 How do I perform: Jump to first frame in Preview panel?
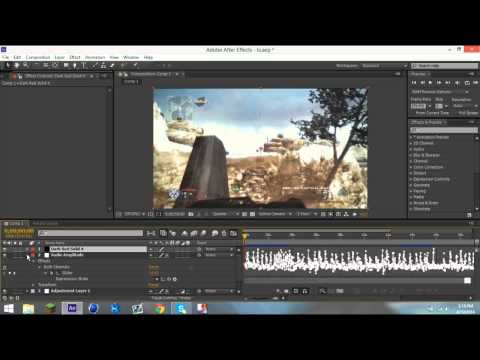click(x=414, y=82)
